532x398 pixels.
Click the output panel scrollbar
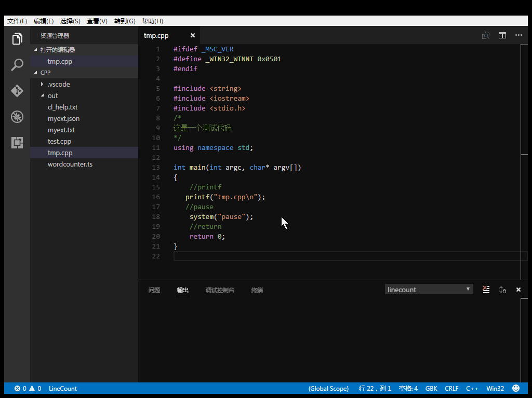click(524, 340)
